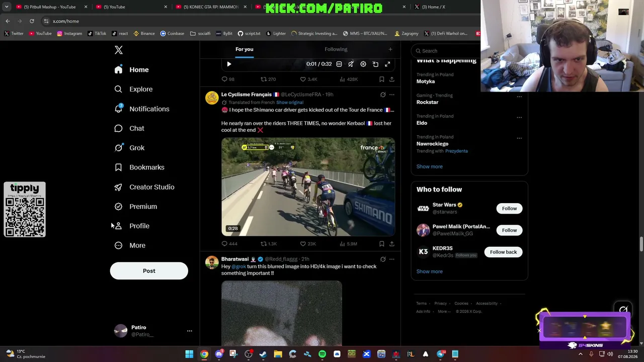Open top video settings gear
644x362 pixels.
click(363, 64)
